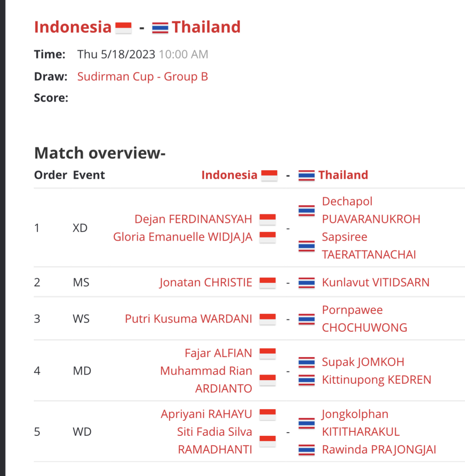View Dechapol PUAVARANUKROH player page
The height and width of the screenshot is (476, 465).
click(x=371, y=210)
